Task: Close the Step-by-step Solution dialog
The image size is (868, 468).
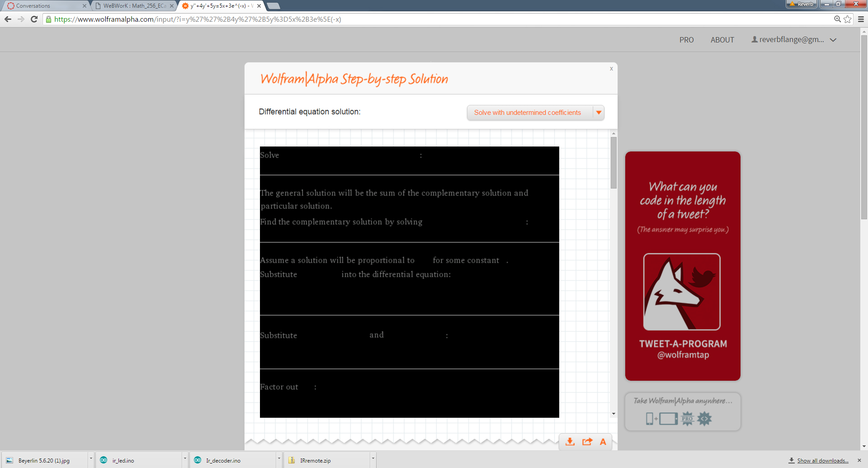Action: tap(611, 69)
